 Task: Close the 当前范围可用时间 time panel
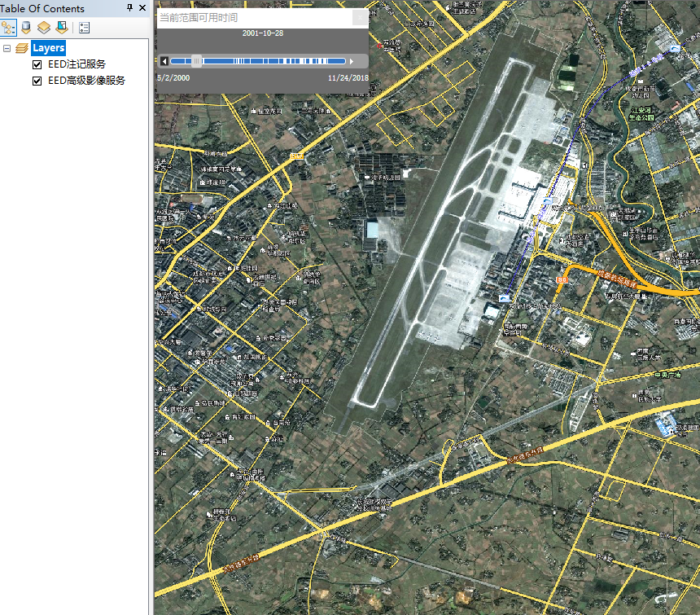click(x=360, y=18)
